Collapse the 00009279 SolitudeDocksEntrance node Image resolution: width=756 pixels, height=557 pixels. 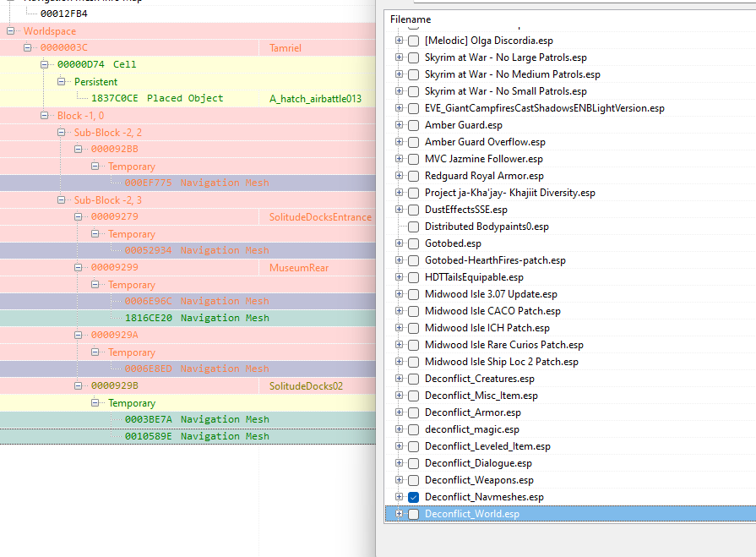pos(78,216)
